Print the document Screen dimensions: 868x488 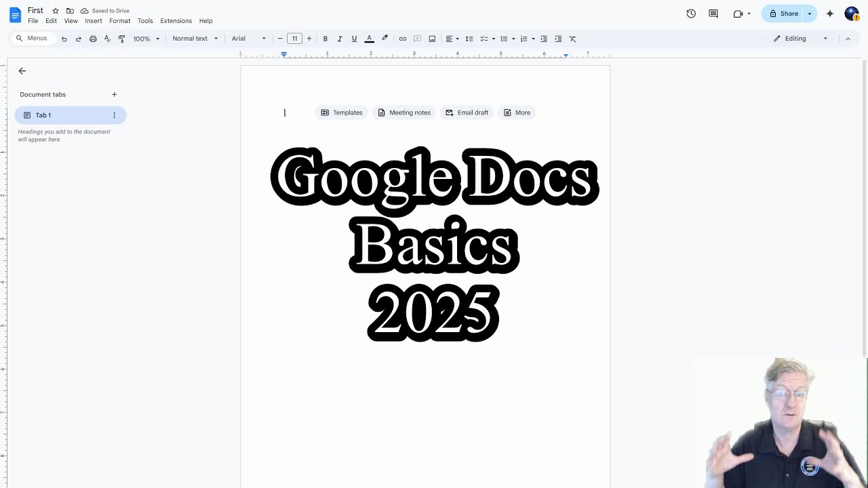point(93,39)
